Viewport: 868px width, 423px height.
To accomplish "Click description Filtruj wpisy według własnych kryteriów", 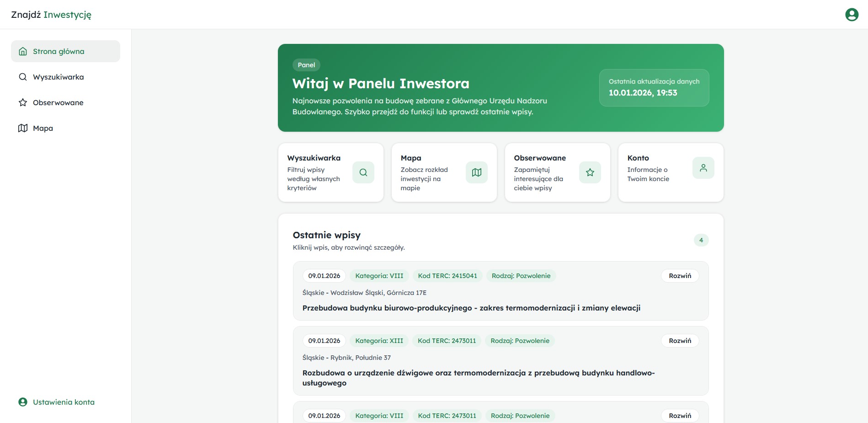I will pos(314,179).
